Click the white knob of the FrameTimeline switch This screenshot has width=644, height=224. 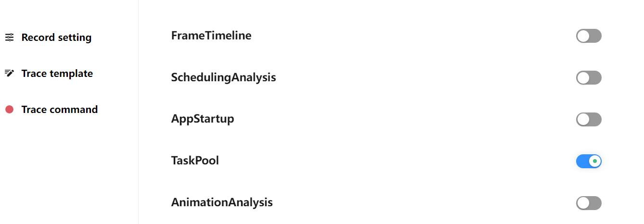583,36
